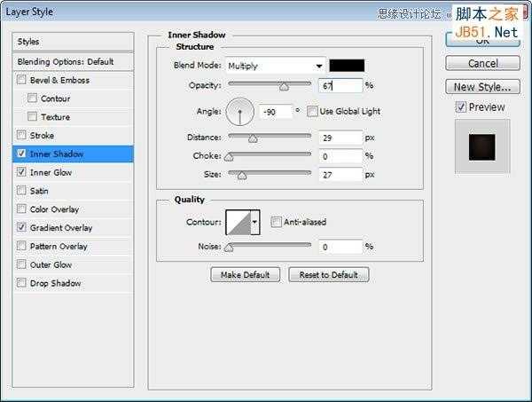Enable the Anti-aliased checkbox

point(276,222)
